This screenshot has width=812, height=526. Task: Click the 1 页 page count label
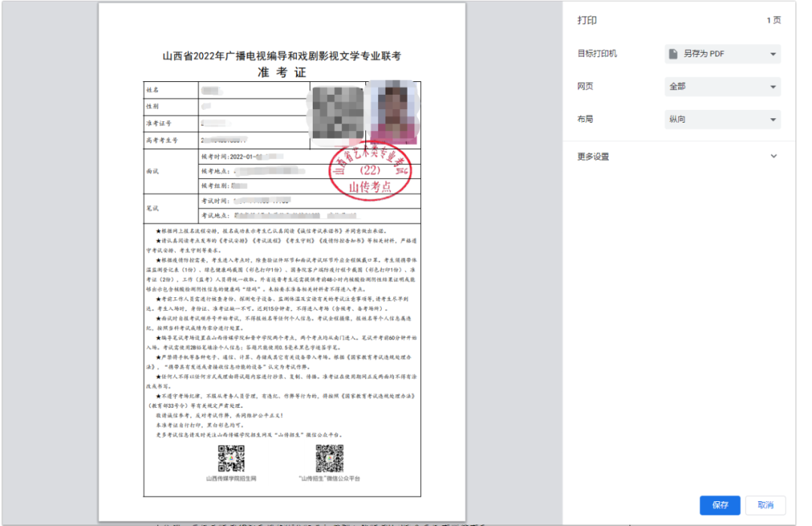773,20
